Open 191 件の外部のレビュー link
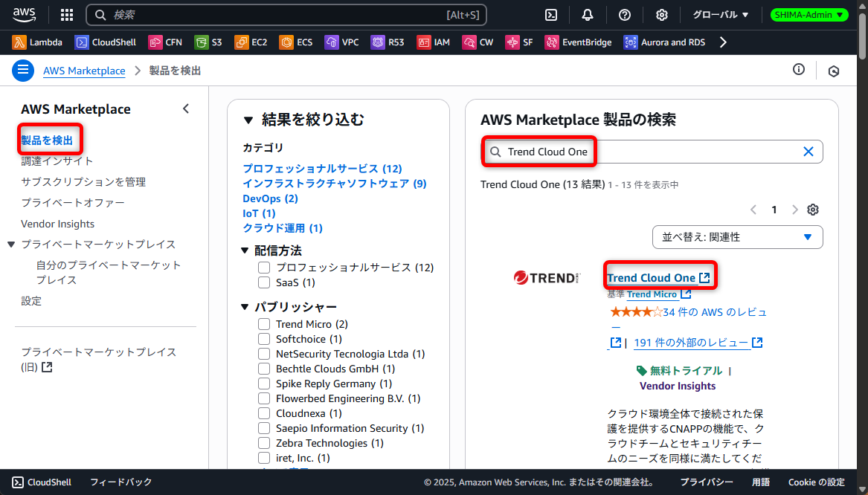This screenshot has width=868, height=495. [x=698, y=343]
